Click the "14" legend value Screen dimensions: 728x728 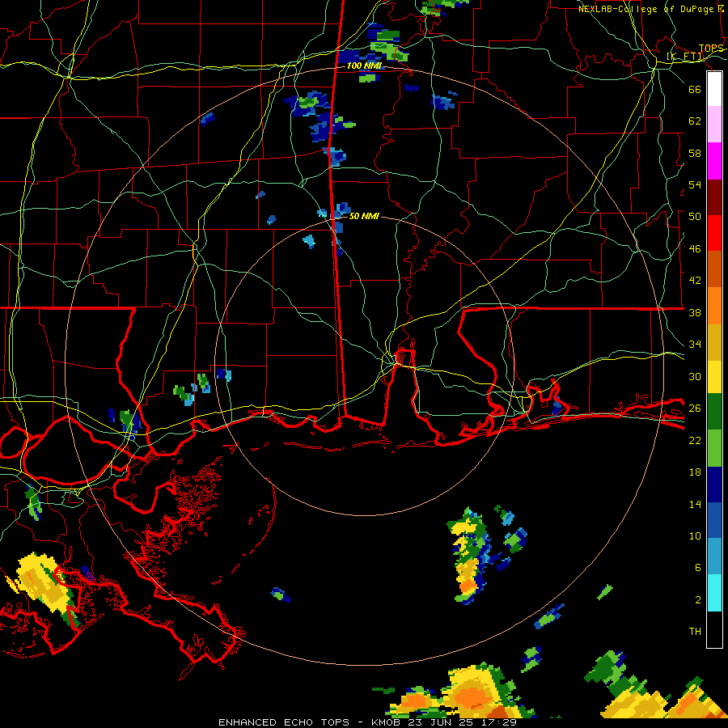[x=695, y=505]
